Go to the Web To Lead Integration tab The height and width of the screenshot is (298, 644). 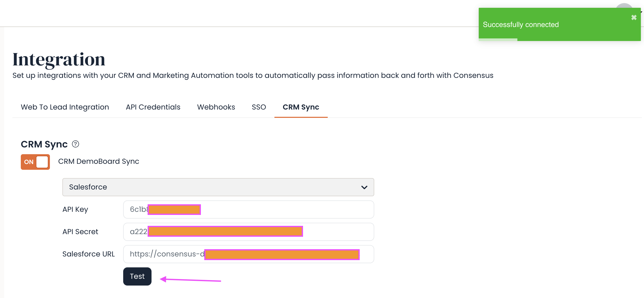65,107
